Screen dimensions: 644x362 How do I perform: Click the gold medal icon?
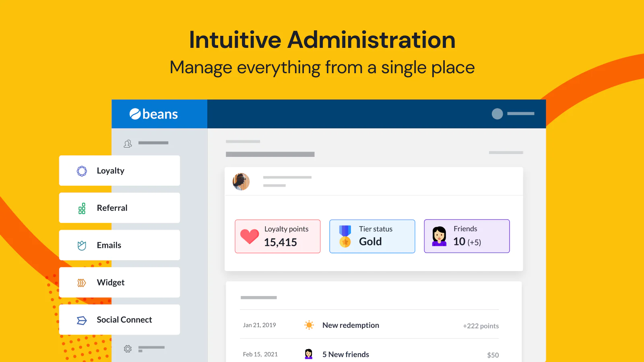coord(345,236)
